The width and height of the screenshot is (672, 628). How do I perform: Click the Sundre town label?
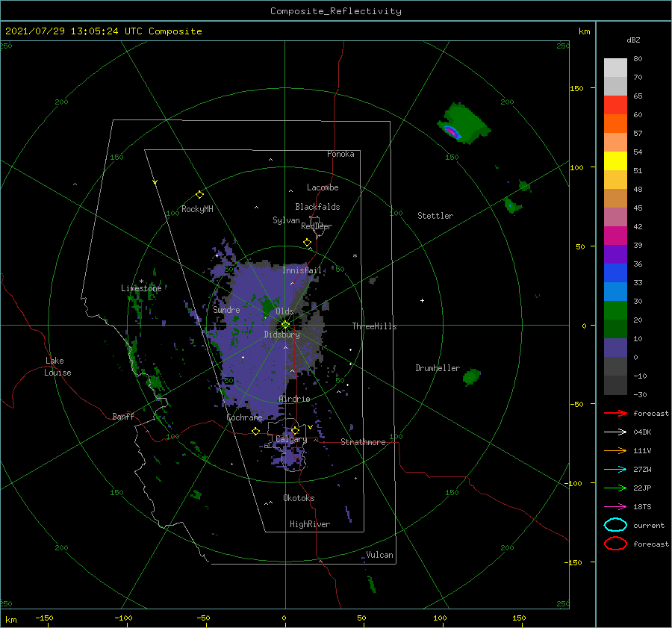point(226,310)
